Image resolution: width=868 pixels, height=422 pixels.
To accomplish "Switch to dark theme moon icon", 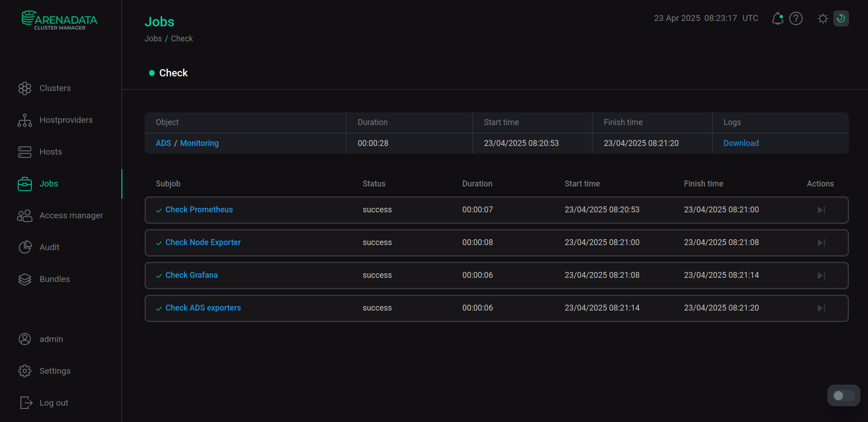I will pyautogui.click(x=841, y=18).
